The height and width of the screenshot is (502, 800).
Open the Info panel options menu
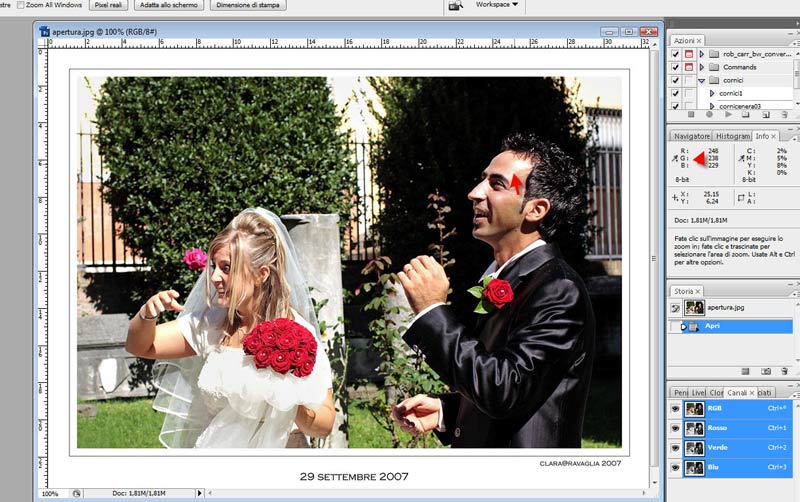click(796, 139)
